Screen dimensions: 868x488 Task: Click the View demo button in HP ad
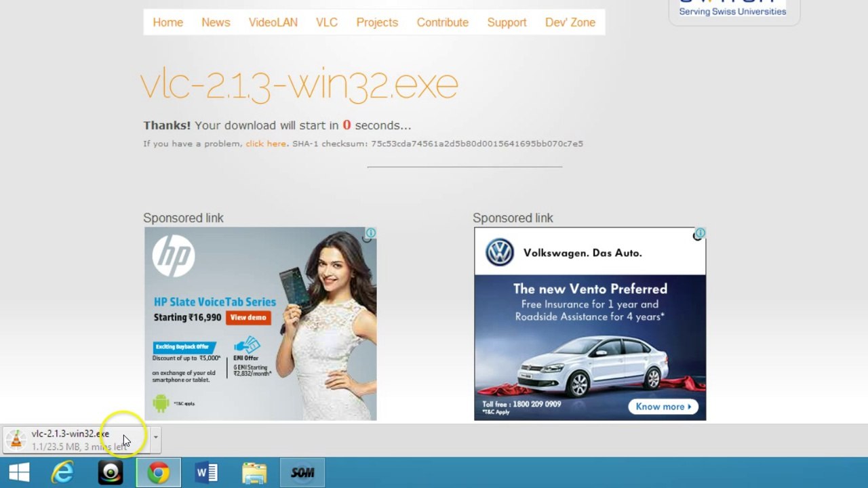pyautogui.click(x=248, y=317)
